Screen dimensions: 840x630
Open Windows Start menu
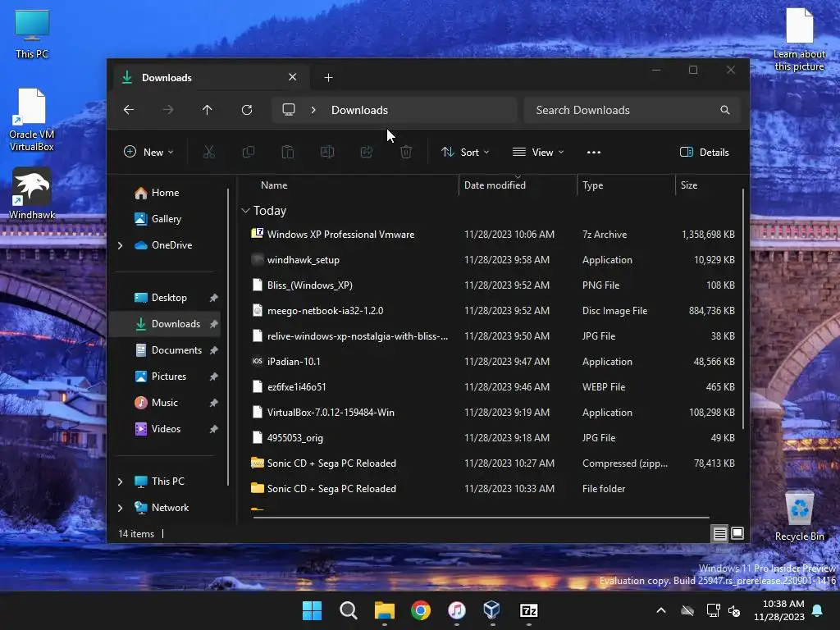[313, 610]
